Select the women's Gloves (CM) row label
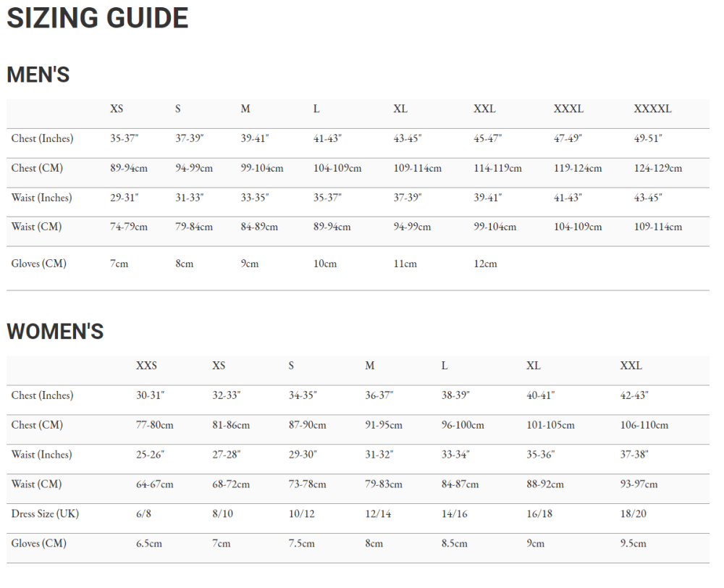 [38, 543]
